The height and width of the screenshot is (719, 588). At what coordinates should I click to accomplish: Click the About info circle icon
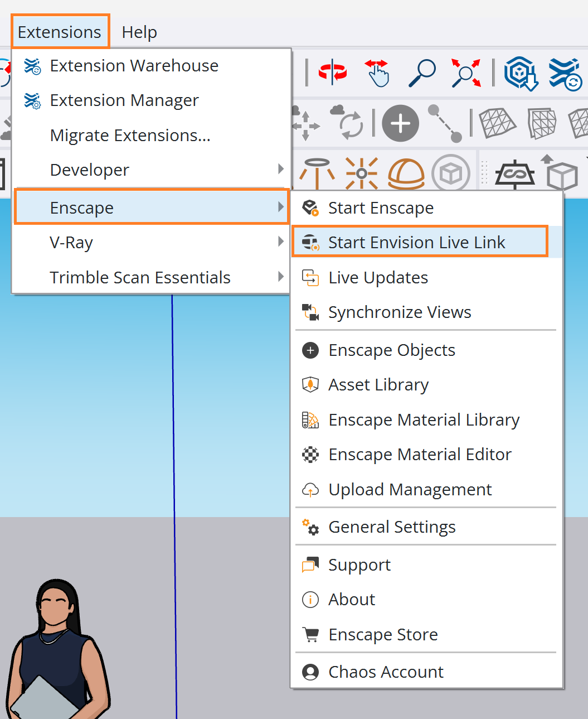pos(310,600)
